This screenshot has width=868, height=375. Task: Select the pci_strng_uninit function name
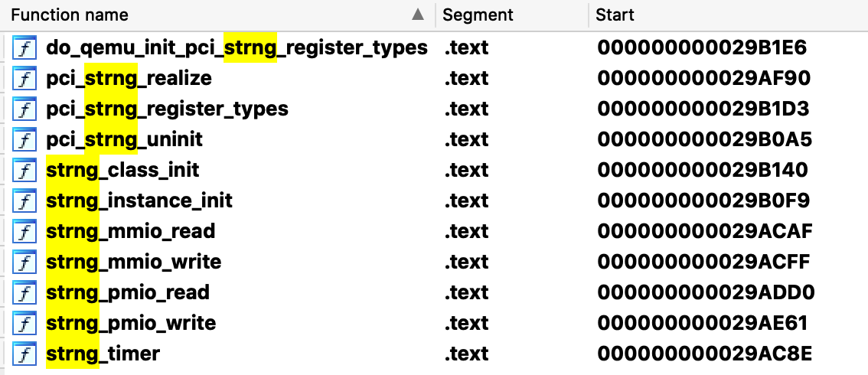point(124,140)
